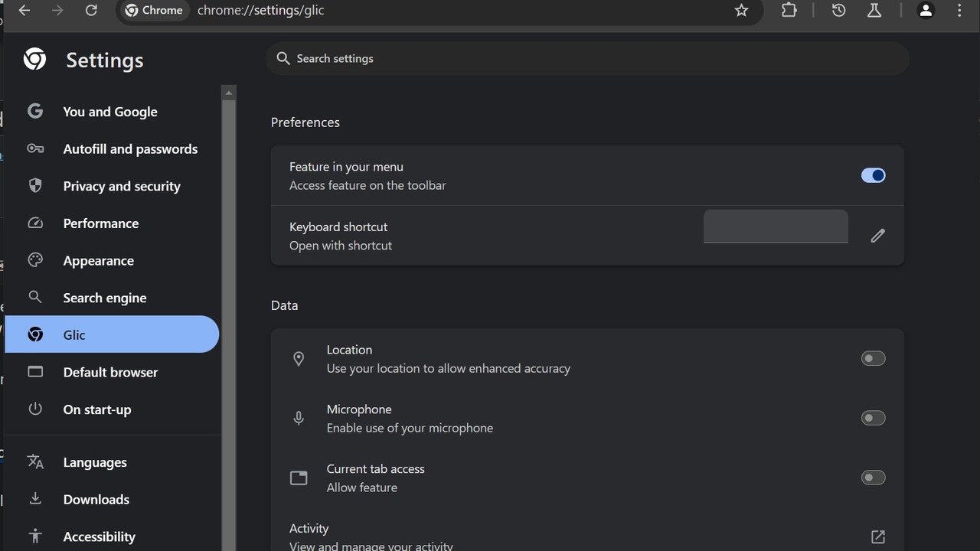
Task: Enable Current tab access toggle
Action: tap(873, 478)
